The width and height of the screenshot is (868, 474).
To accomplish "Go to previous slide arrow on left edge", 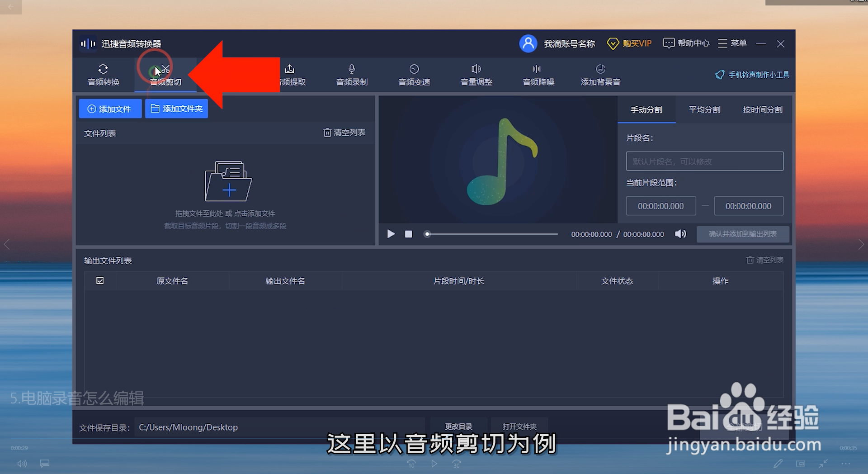I will pos(7,245).
